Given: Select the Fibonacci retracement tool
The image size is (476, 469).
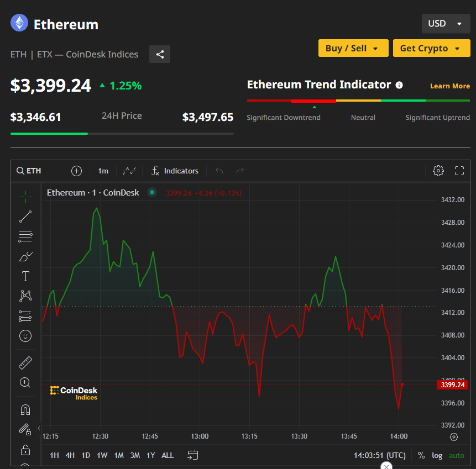Looking at the screenshot, I should pos(25,236).
